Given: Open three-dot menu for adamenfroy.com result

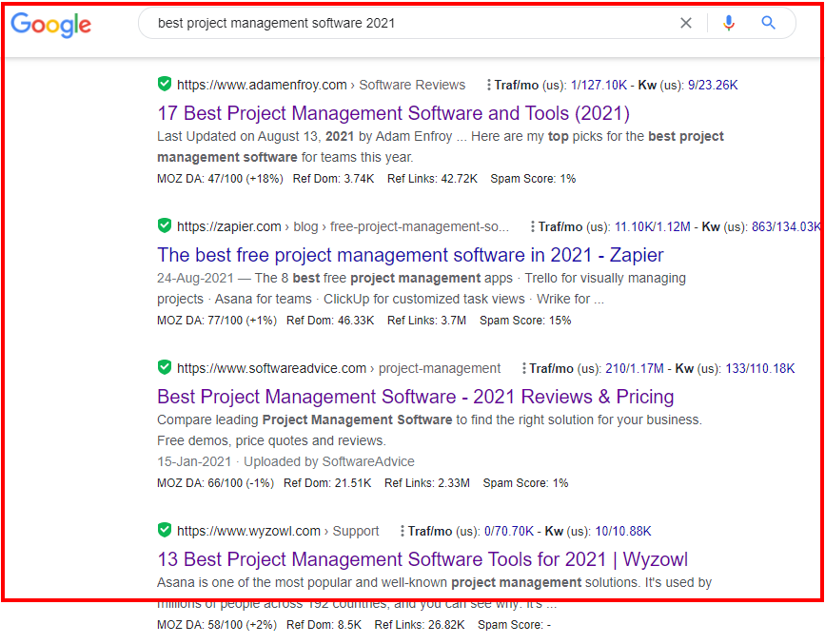Looking at the screenshot, I should [x=489, y=85].
